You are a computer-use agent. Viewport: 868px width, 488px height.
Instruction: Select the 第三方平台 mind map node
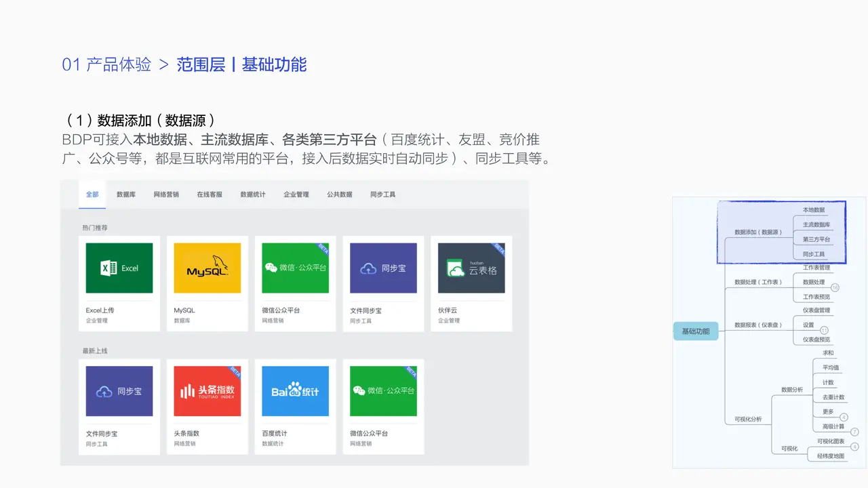[816, 239]
